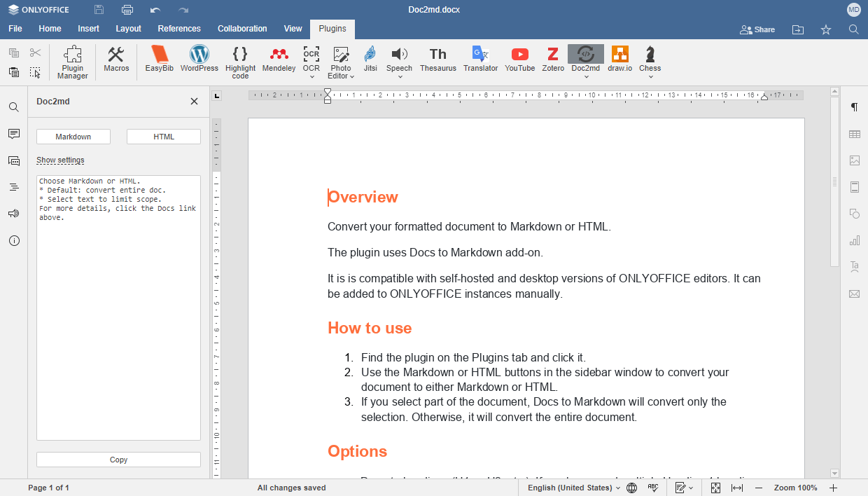868x496 pixels.
Task: Open the draw.io plugin
Action: pos(620,59)
